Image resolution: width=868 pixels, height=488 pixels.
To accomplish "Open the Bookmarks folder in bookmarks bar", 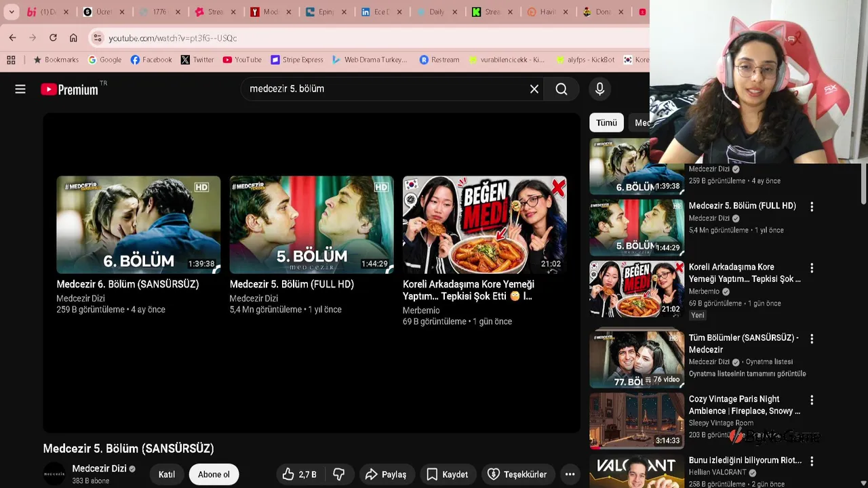I will pos(56,60).
